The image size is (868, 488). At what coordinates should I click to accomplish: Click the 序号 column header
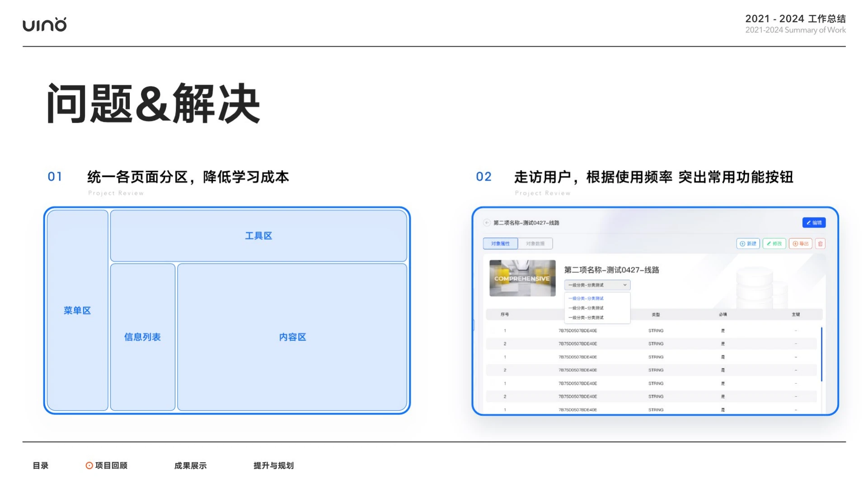point(505,315)
